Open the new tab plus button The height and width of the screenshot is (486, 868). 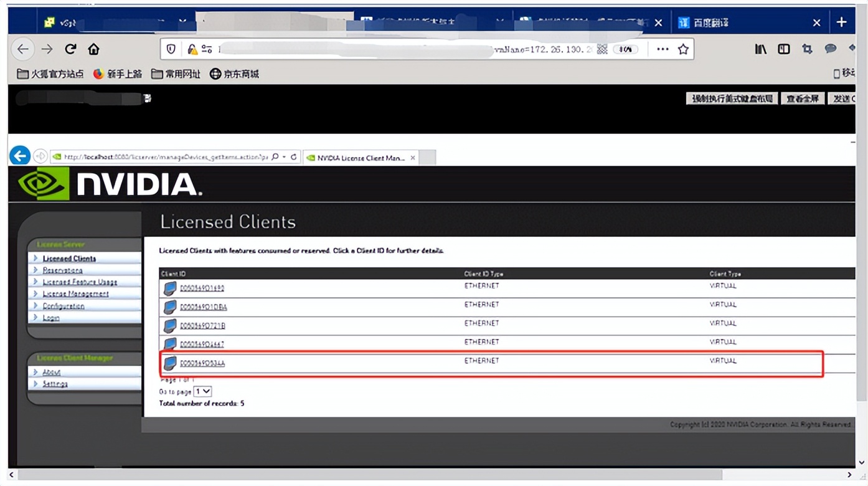[x=841, y=22]
